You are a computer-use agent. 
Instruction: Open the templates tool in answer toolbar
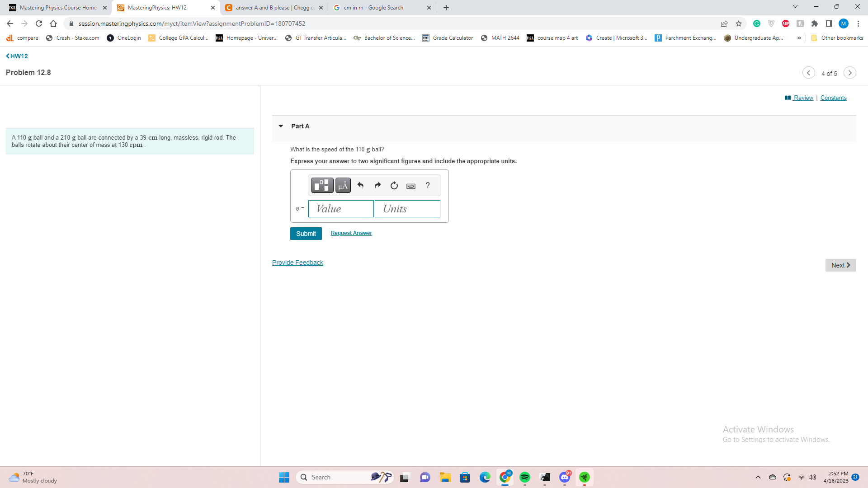(322, 185)
